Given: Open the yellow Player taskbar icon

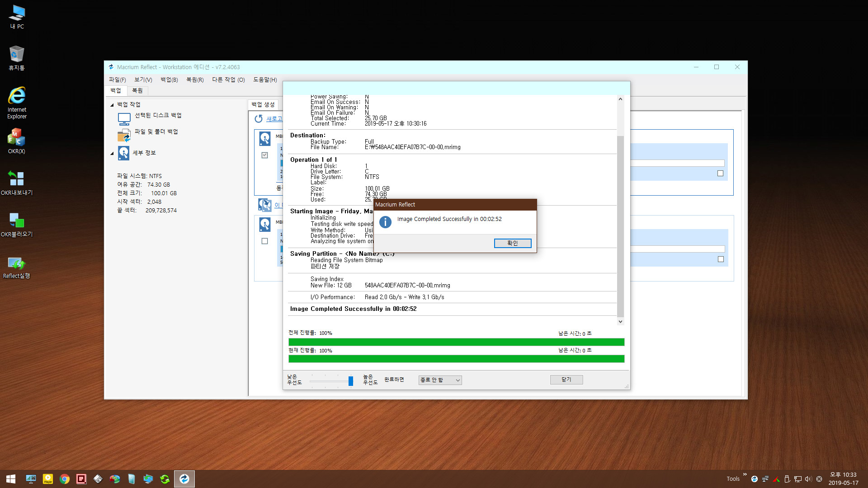Looking at the screenshot, I should tap(47, 479).
